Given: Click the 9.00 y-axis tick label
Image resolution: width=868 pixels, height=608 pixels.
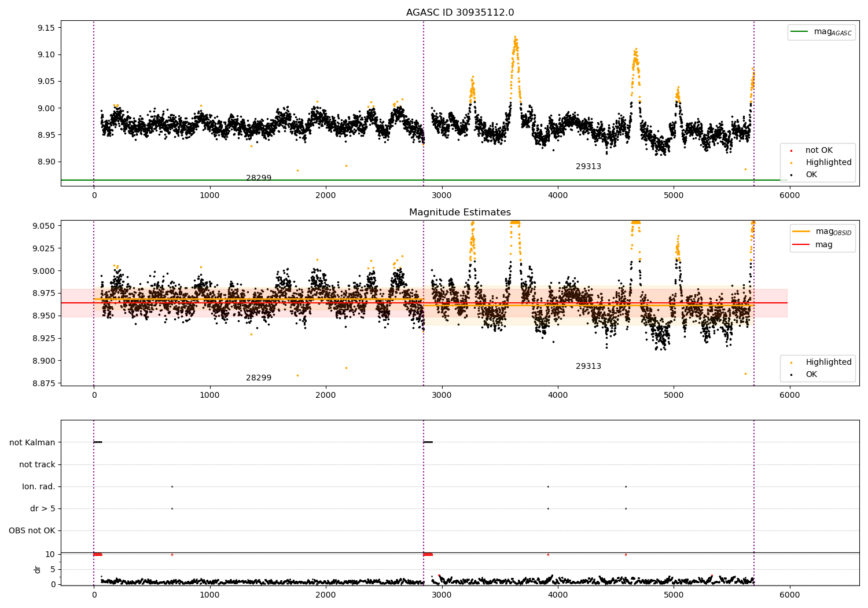Looking at the screenshot, I should [x=46, y=108].
